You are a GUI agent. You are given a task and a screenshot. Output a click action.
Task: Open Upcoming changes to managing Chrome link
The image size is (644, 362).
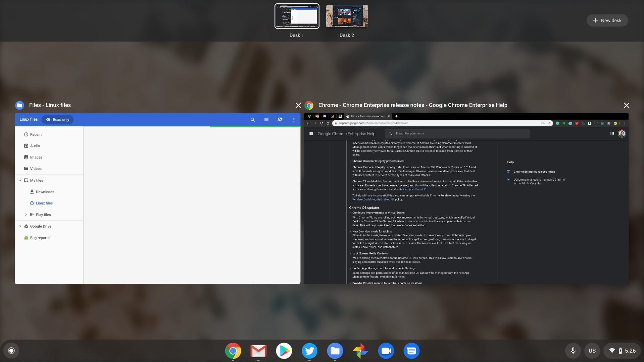click(539, 181)
